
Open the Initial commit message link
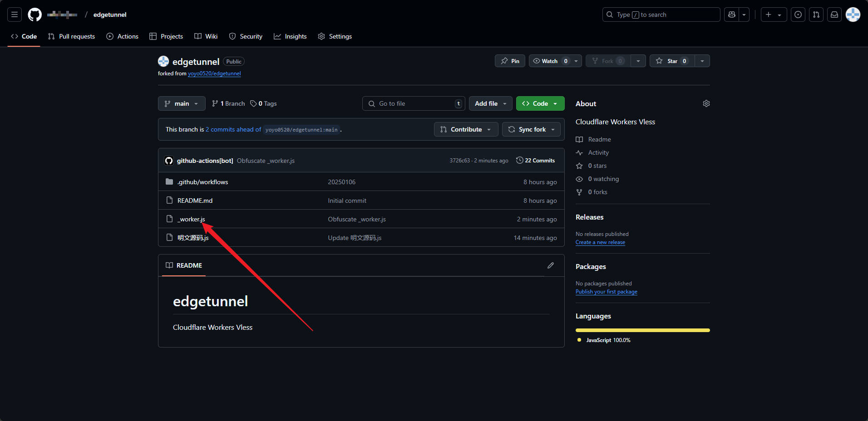point(347,201)
